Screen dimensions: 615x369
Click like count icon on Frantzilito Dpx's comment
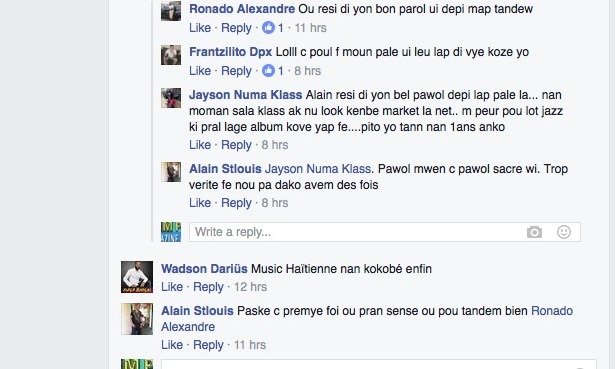(x=268, y=71)
